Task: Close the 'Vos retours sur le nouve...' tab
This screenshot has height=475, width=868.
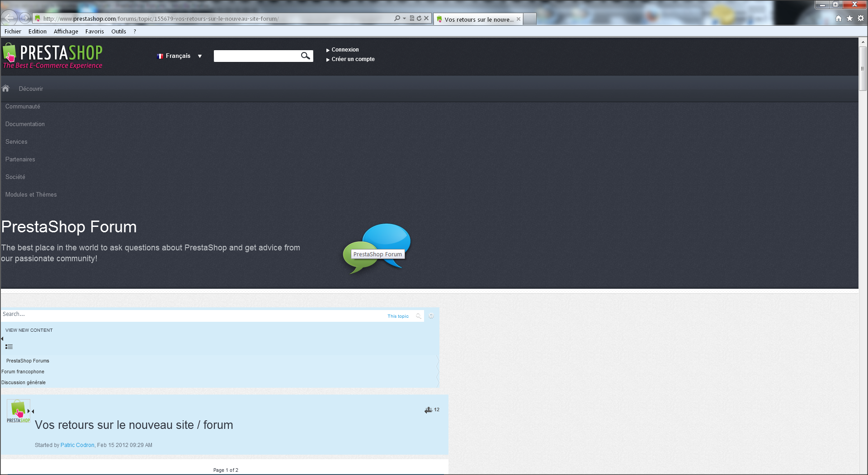Action: [519, 19]
